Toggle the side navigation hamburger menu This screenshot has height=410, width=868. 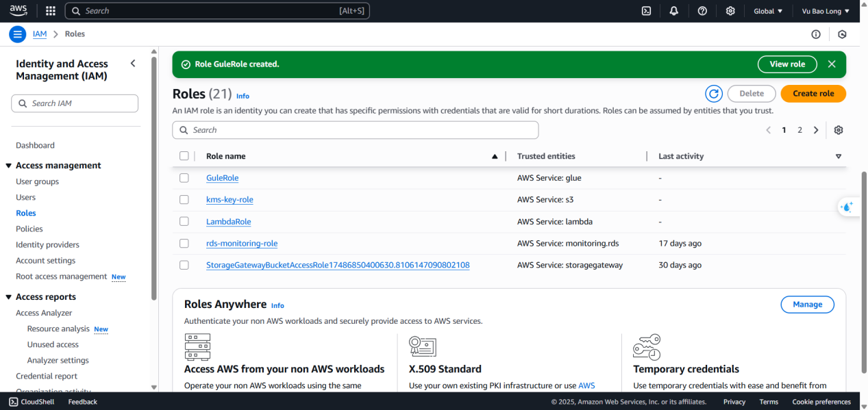(18, 34)
